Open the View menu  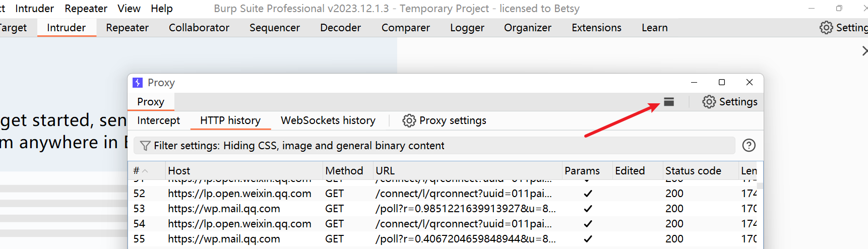tap(129, 9)
